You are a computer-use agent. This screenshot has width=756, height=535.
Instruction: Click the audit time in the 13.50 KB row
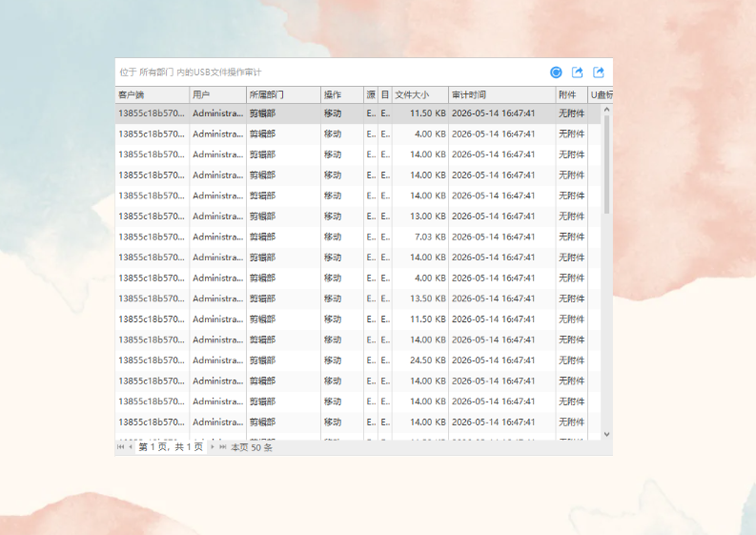(x=493, y=298)
